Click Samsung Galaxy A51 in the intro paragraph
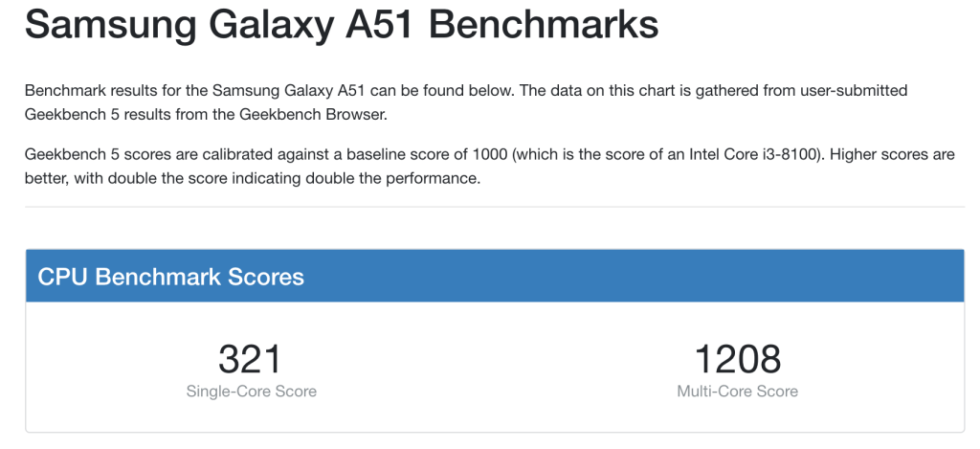980x449 pixels. (x=289, y=91)
